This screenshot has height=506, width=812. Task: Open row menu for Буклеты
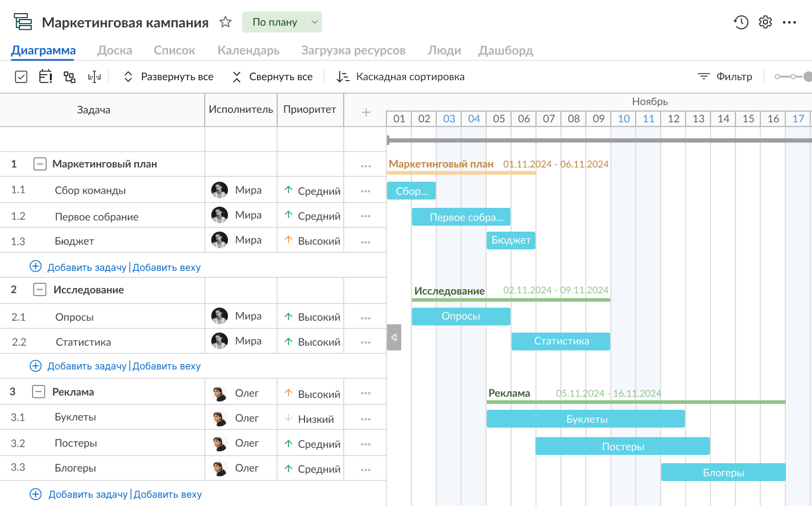point(366,419)
